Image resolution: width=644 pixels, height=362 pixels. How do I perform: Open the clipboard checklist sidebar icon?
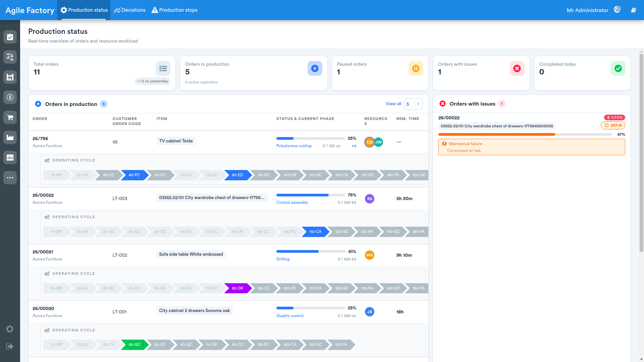(x=10, y=37)
